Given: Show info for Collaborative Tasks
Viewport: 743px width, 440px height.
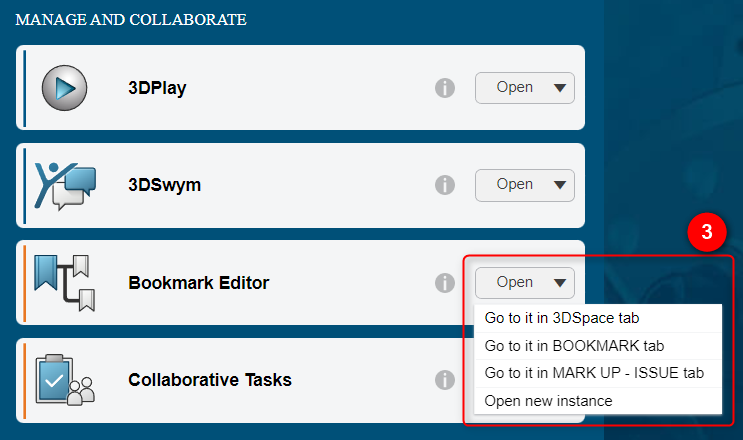Looking at the screenshot, I should 445,380.
